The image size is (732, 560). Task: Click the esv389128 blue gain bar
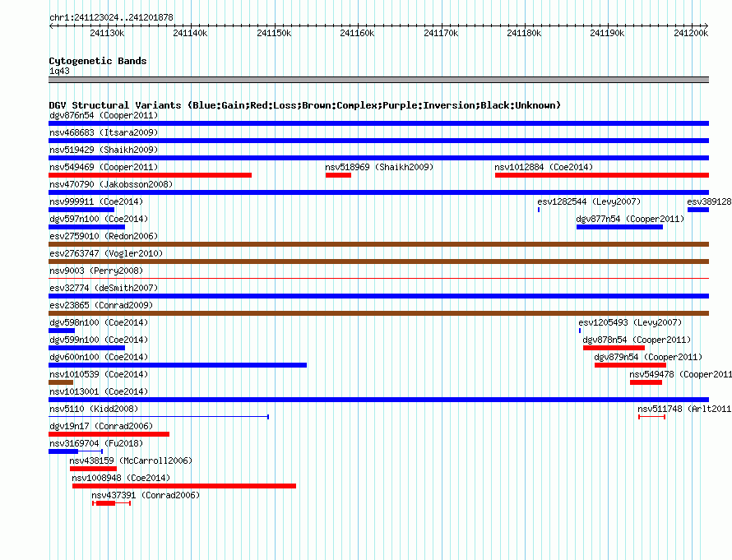pyautogui.click(x=698, y=210)
